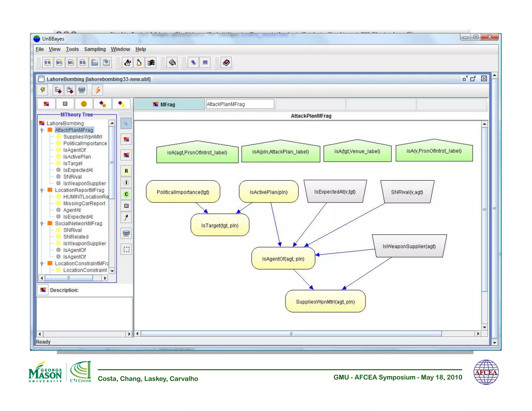This screenshot has width=532, height=411.
Task: Pick the edge arrow drawing tool
Action: [x=126, y=217]
